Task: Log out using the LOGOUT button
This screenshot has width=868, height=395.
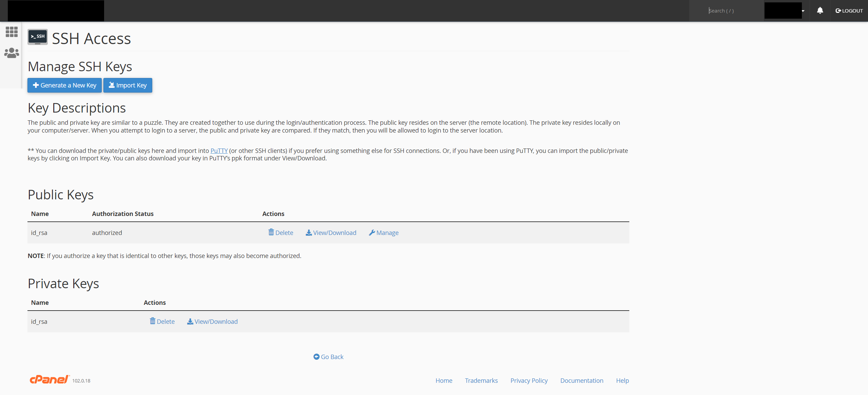Action: tap(849, 11)
